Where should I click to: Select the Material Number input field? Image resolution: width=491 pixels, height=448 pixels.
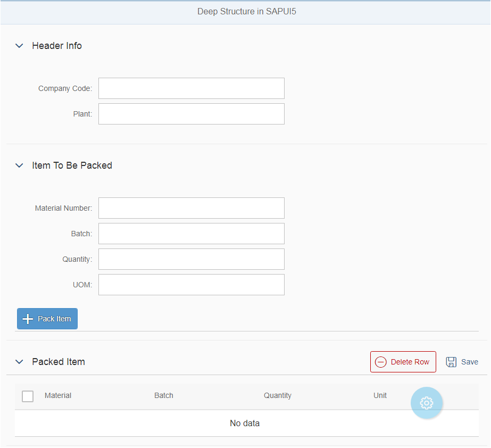click(x=192, y=208)
